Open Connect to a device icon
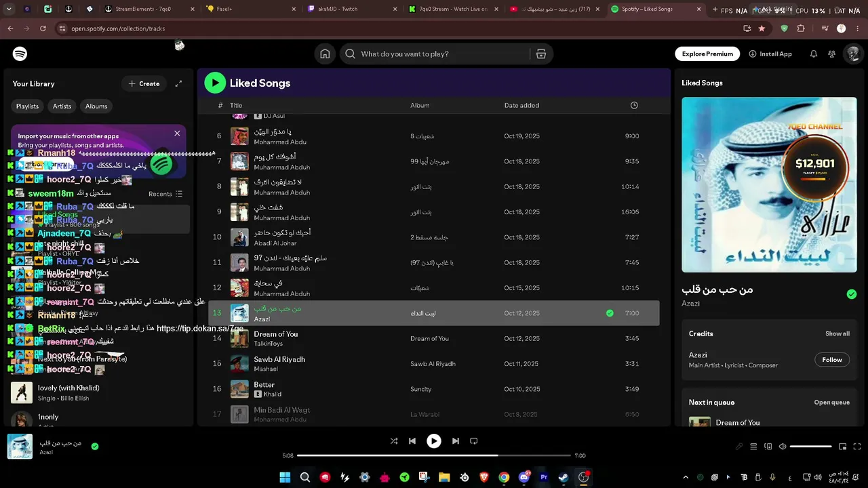 coord(768,447)
